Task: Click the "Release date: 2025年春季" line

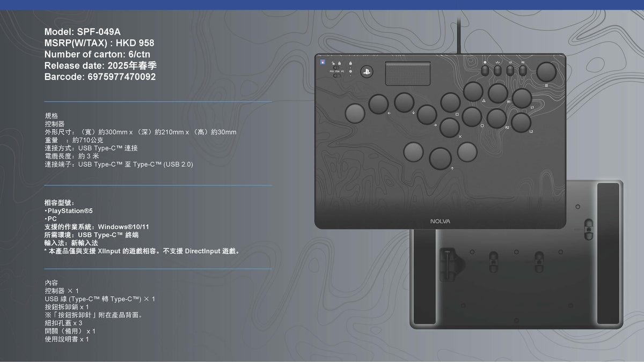Action: [x=101, y=65]
